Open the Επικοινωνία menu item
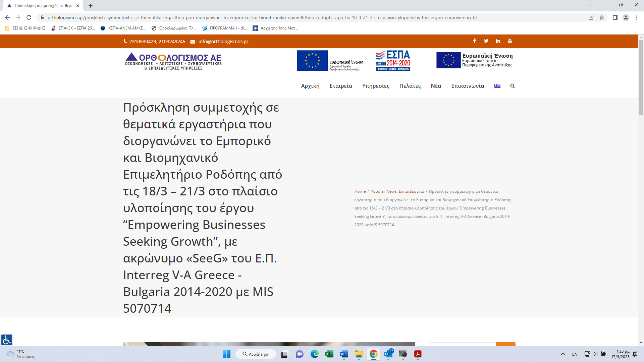This screenshot has height=362, width=644. 468,86
